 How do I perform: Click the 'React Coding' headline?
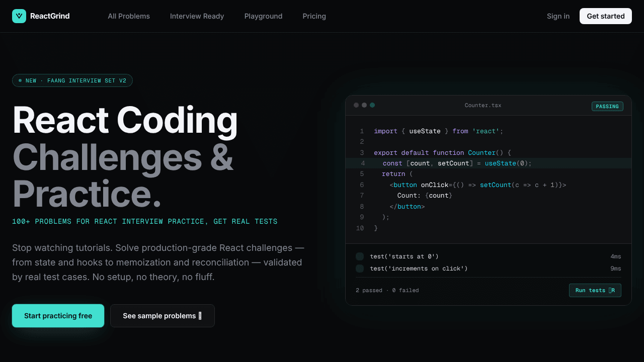tap(125, 120)
